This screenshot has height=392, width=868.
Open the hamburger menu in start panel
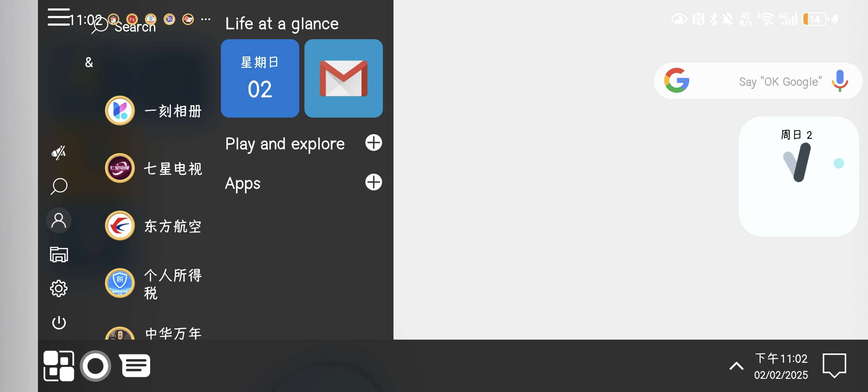pos(59,17)
